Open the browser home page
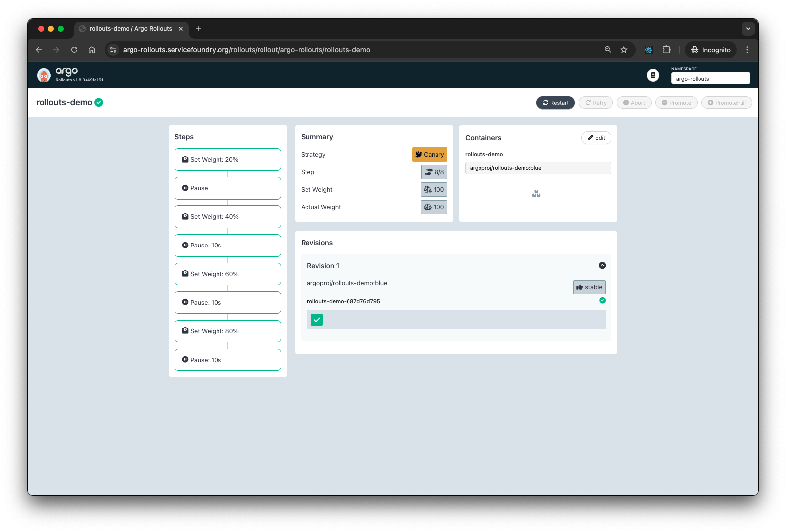Viewport: 786px width, 532px height. click(x=92, y=50)
